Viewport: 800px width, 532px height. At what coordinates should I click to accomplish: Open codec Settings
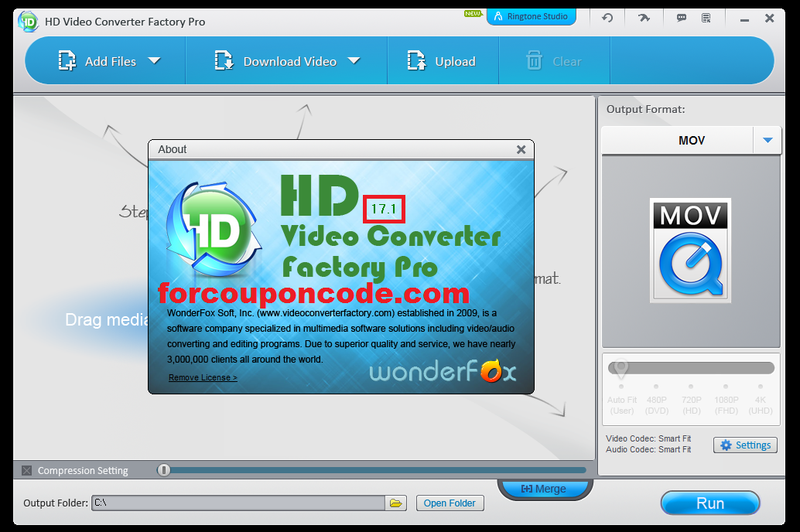[x=745, y=445]
